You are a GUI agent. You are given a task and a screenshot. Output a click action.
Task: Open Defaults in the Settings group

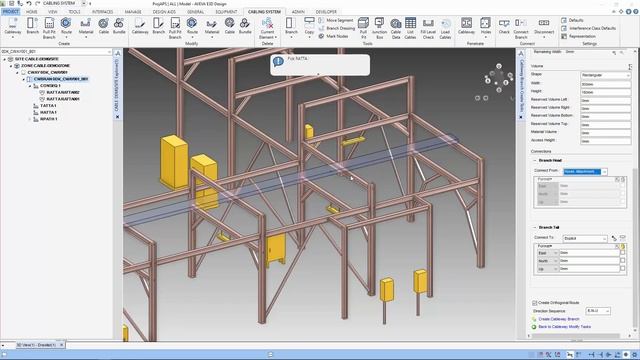pyautogui.click(x=572, y=20)
